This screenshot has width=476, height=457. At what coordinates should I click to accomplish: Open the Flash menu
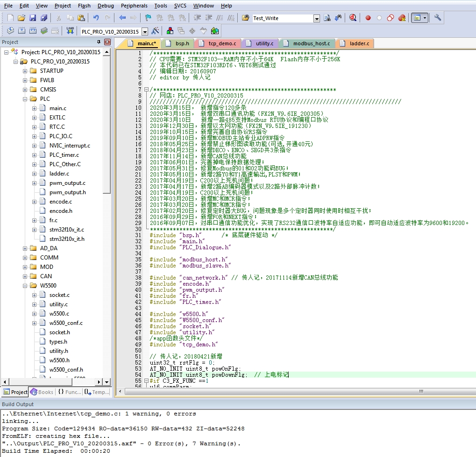coord(84,6)
